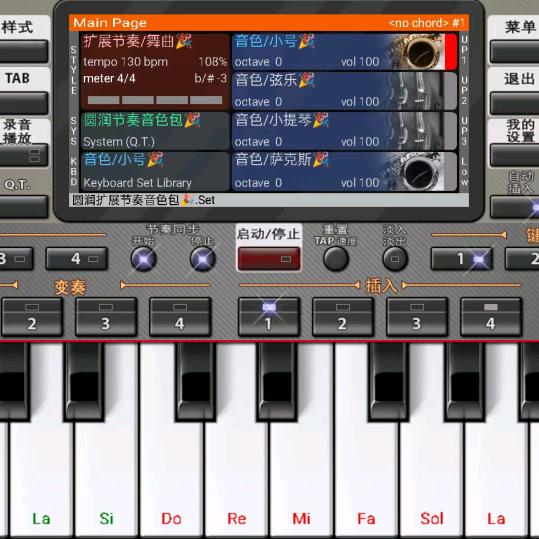Select numbered button 4 left of sync start
Screen dimensions: 539x539
point(77,258)
